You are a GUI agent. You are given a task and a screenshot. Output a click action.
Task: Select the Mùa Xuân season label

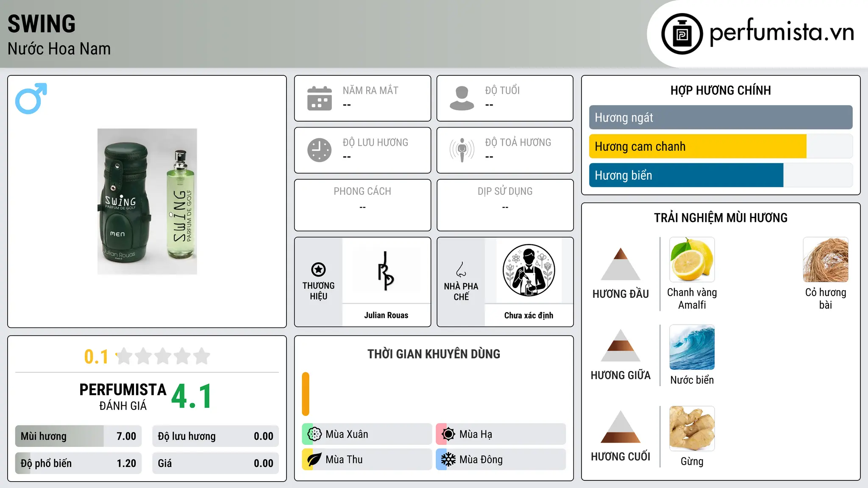[347, 434]
